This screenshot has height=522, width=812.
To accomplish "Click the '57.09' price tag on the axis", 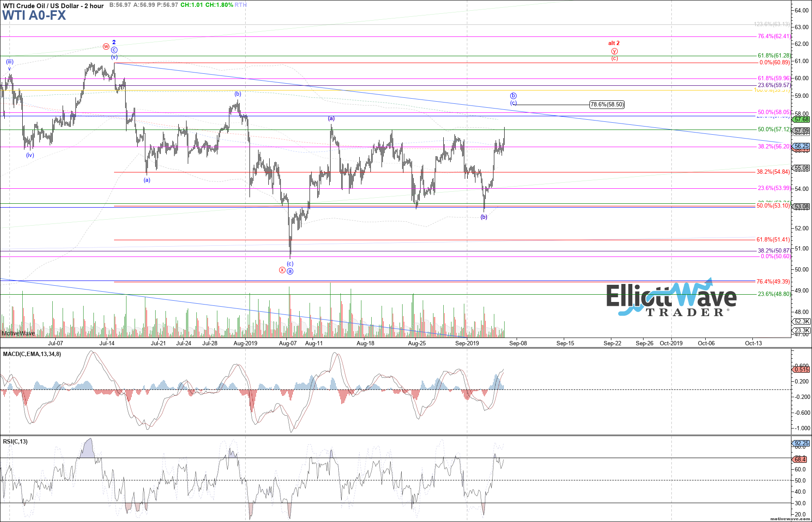I will pyautogui.click(x=801, y=130).
